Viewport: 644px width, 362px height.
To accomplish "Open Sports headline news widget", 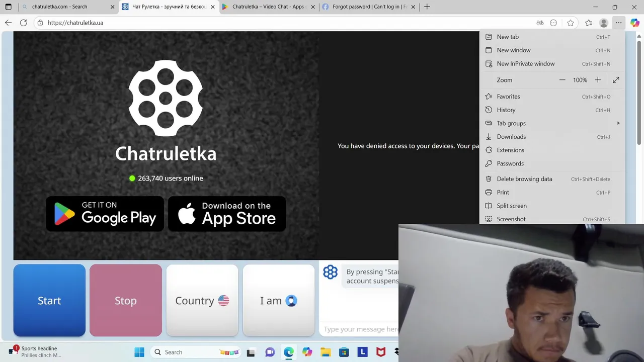I will coord(35,351).
